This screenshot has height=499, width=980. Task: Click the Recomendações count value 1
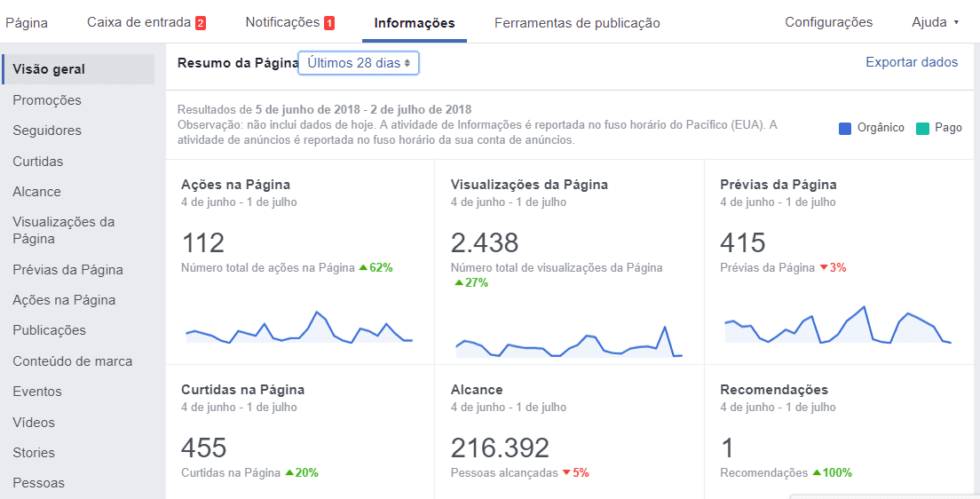coord(728,448)
